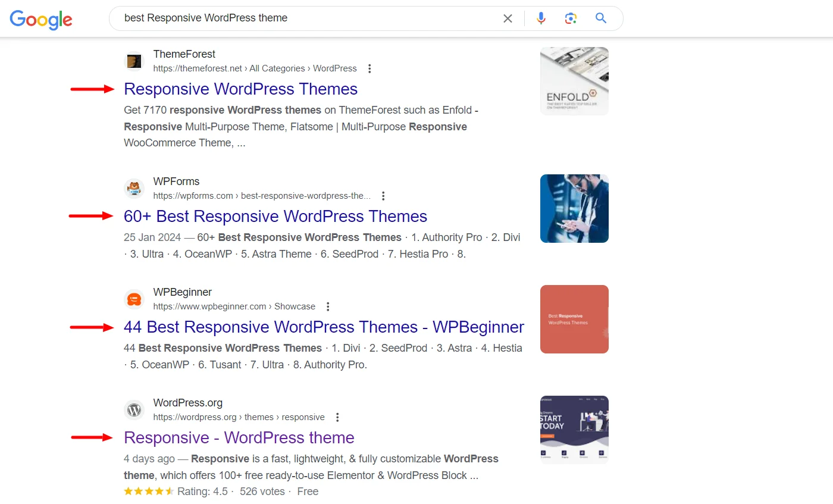Open Google Lens image search

571,18
